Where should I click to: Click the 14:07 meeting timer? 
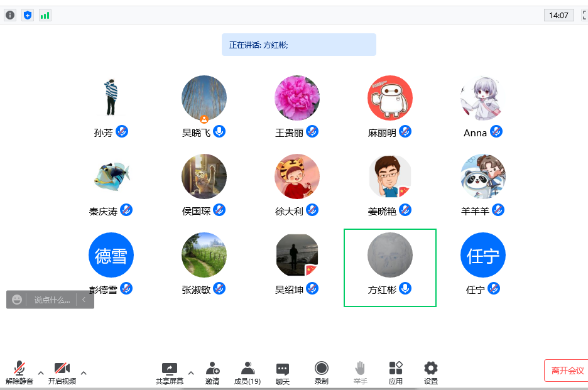[558, 15]
